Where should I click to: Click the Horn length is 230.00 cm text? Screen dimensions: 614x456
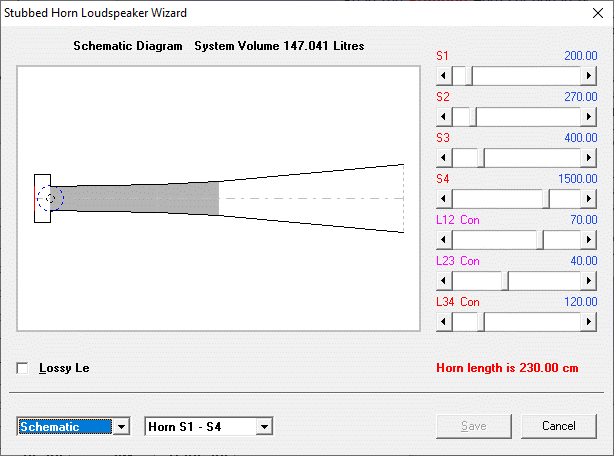click(507, 368)
